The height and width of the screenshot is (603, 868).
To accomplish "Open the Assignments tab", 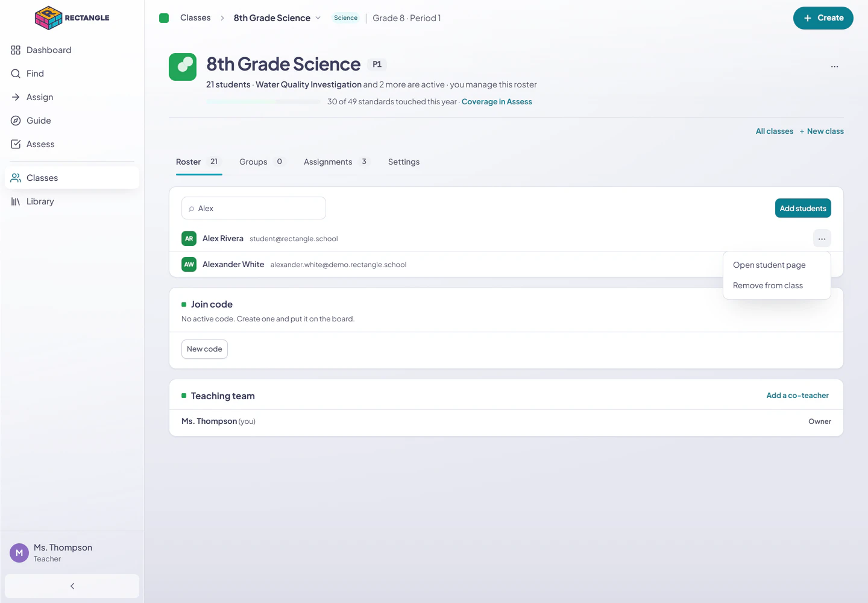I will tap(337, 162).
